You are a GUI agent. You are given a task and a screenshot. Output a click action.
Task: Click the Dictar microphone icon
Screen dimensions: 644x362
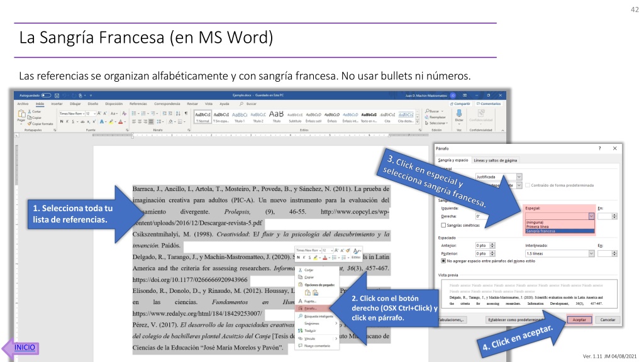click(458, 114)
